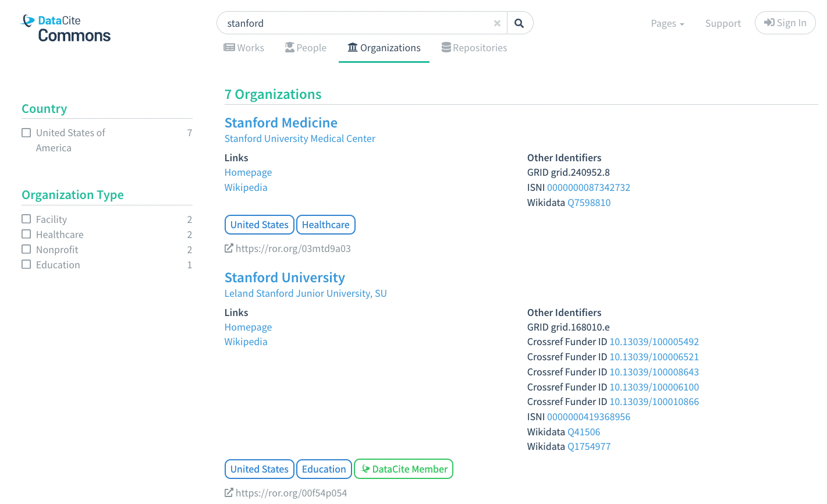Select the Organizations tab

click(384, 48)
